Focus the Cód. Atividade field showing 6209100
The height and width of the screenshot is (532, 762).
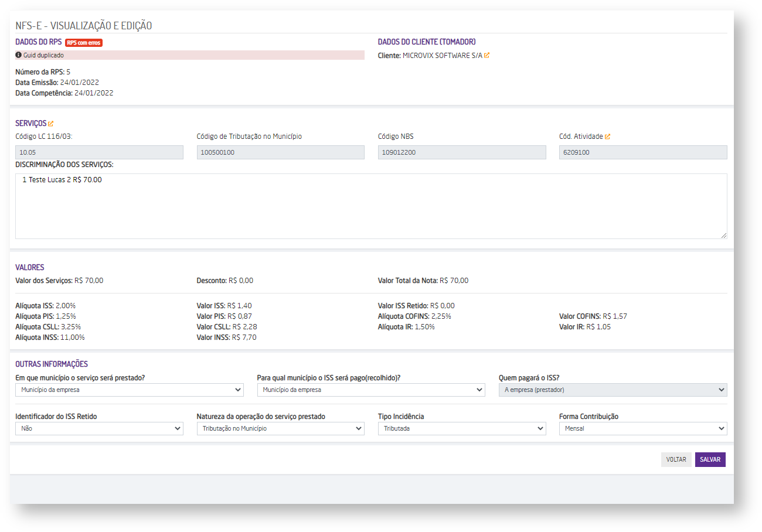coord(643,152)
